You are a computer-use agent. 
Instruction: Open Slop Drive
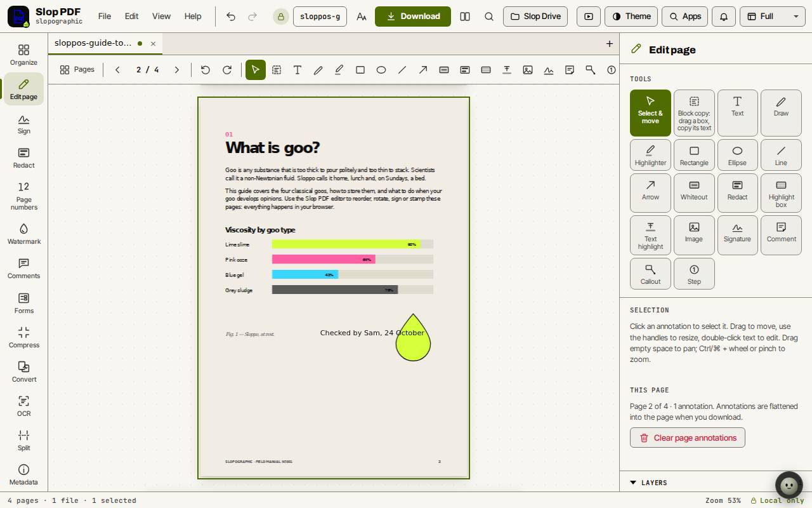[535, 17]
